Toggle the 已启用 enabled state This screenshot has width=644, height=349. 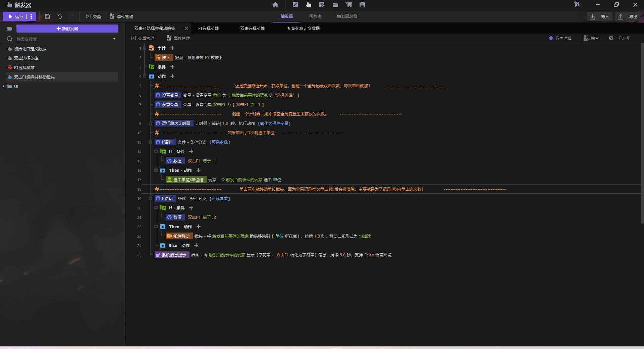point(620,38)
